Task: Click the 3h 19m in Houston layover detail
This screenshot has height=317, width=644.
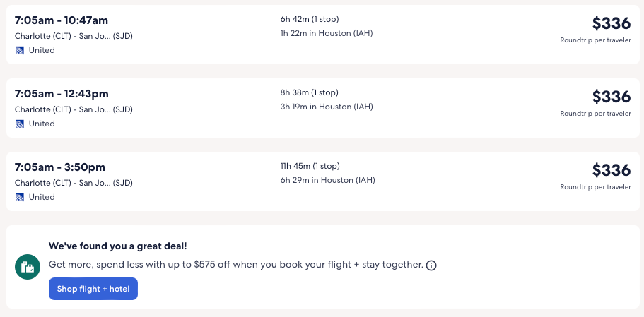Action: (x=327, y=107)
